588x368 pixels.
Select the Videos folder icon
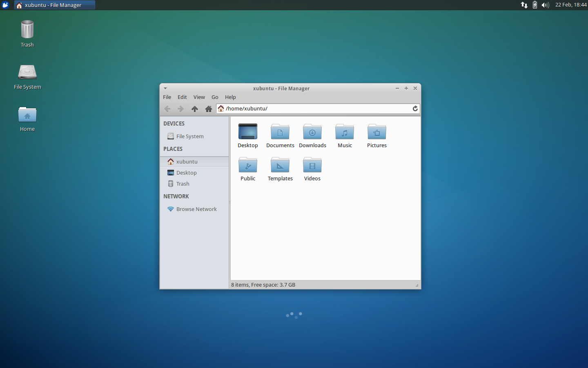click(312, 166)
